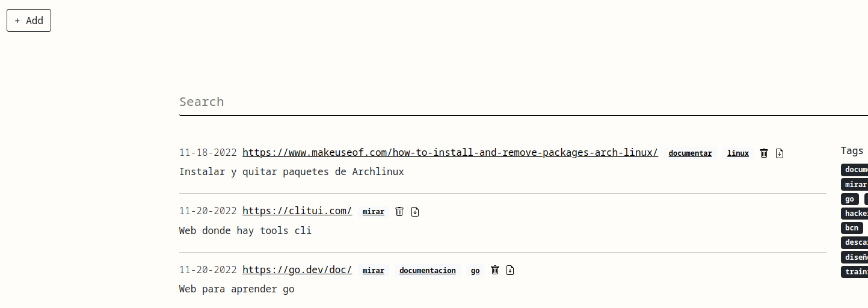Select the documentacion tag on the go.dev bookmark
Screen dimensions: 868x308
pos(428,271)
